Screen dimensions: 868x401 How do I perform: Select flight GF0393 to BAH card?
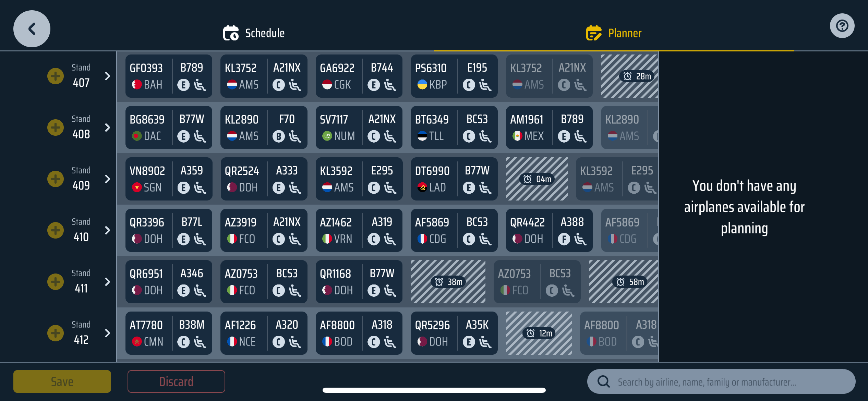point(169,76)
